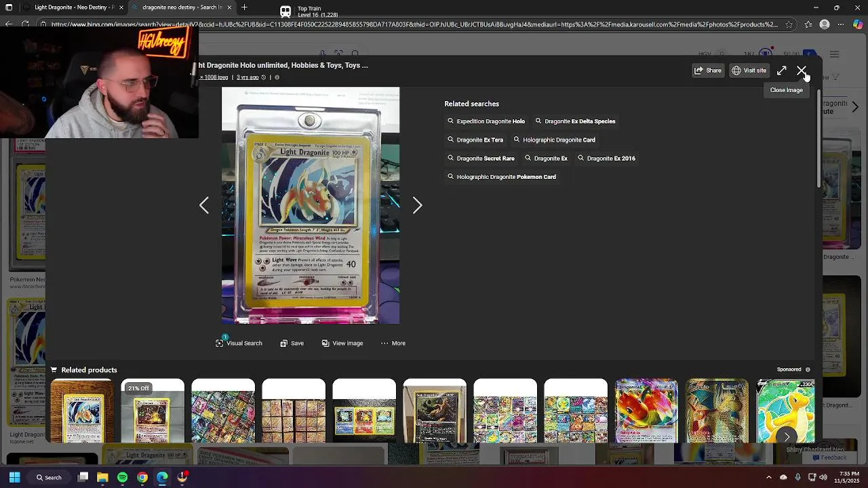
Task: Close the image viewer overlay
Action: 802,70
